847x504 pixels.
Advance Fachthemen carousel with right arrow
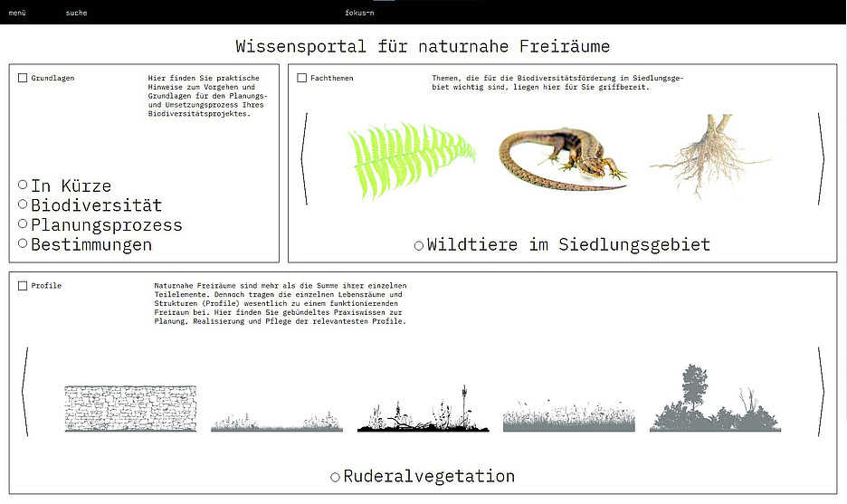click(821, 157)
